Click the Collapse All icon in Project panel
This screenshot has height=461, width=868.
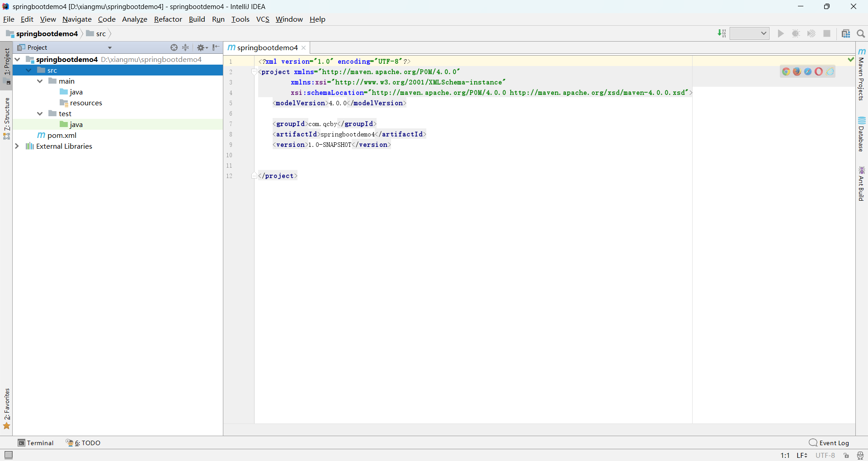pos(185,47)
